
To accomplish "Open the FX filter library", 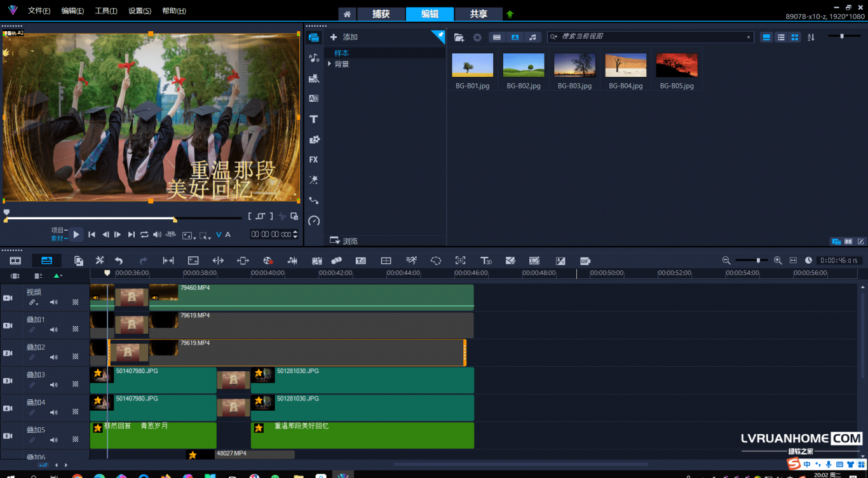I will pyautogui.click(x=313, y=160).
